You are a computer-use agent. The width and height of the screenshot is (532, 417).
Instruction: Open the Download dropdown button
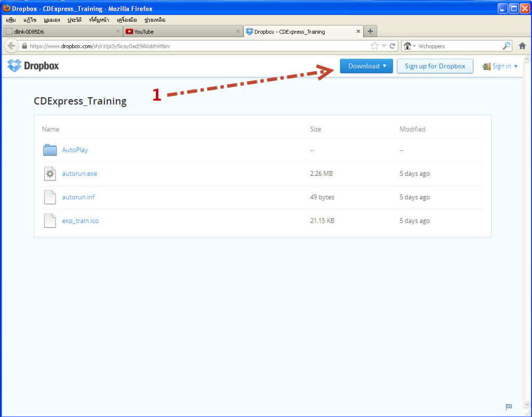click(366, 66)
